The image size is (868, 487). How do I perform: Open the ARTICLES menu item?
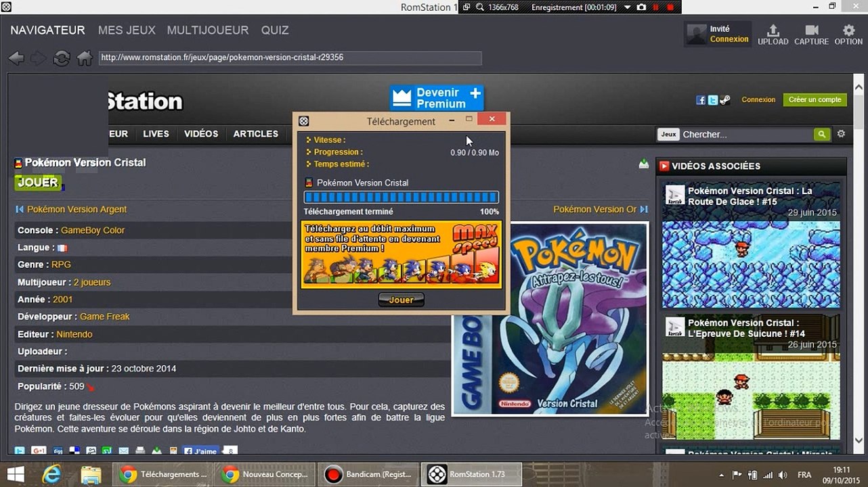pos(256,134)
